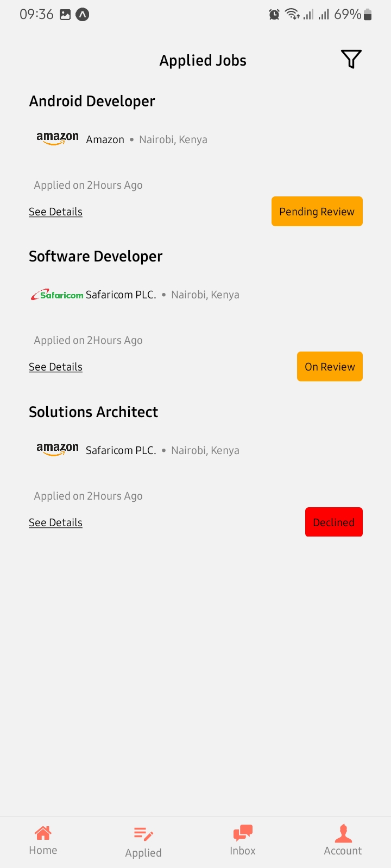Click the Amazon logo under Solutions Architect

click(x=57, y=449)
